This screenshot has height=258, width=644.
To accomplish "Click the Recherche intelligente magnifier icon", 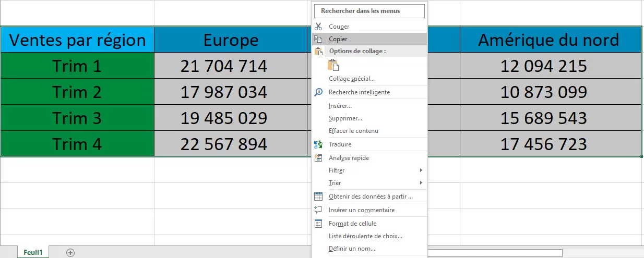I will click(x=318, y=92).
